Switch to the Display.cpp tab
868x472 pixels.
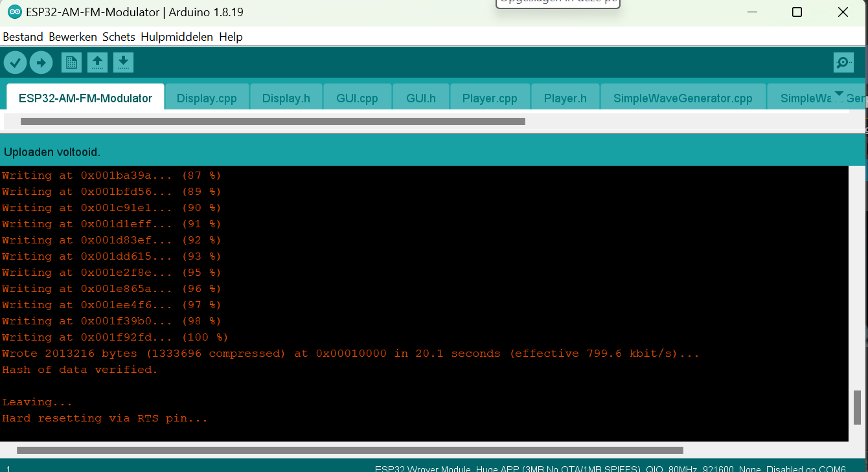tap(207, 98)
